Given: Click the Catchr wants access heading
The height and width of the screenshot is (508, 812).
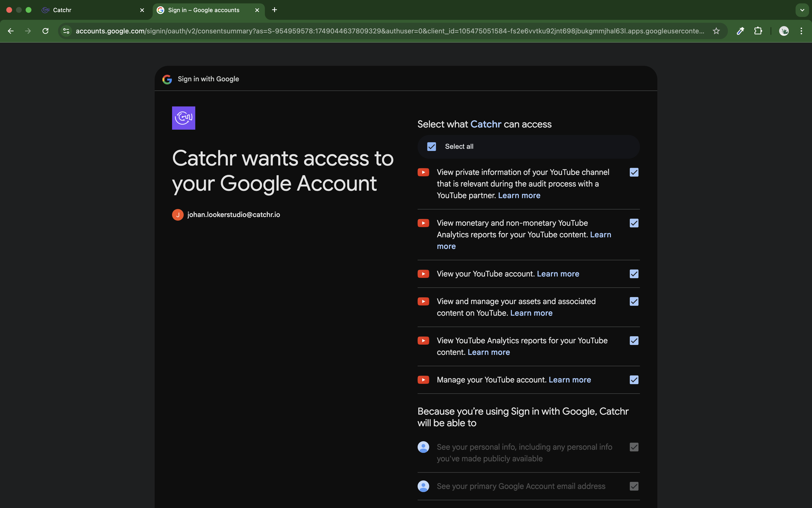Looking at the screenshot, I should pyautogui.click(x=283, y=171).
